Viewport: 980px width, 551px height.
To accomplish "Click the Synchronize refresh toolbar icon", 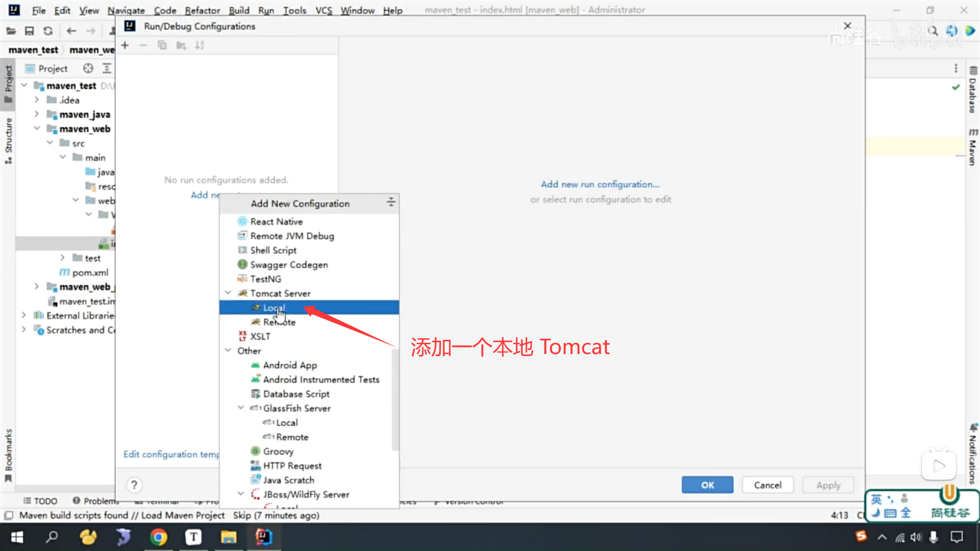I will [48, 31].
